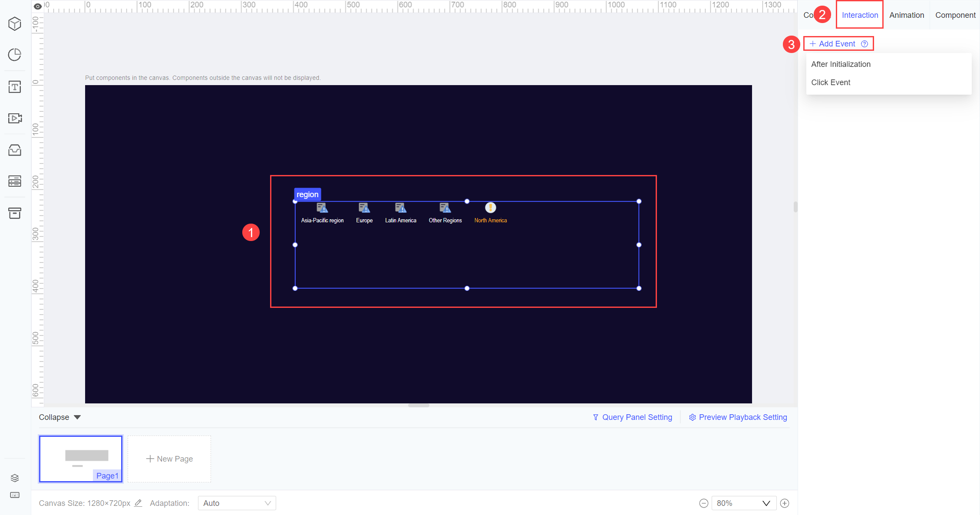This screenshot has height=515, width=980.
Task: Open the layers panel icon
Action: [14, 478]
